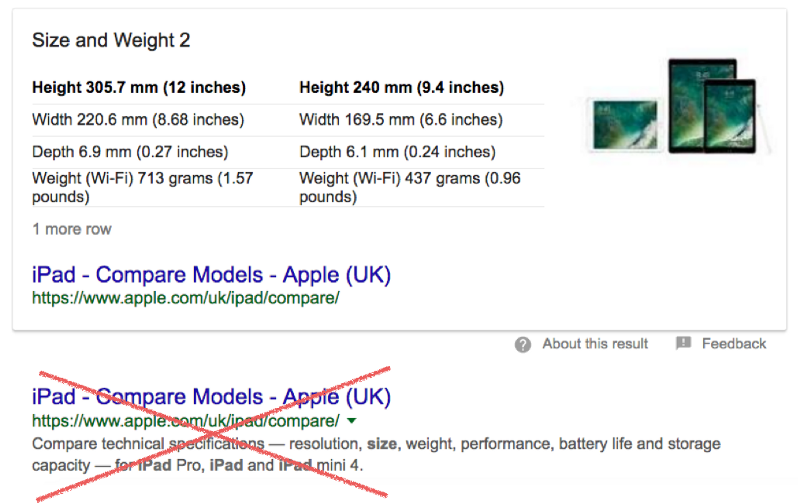
Task: Select 'Width 169.5 mm (6.6 inches)' cell
Action: click(x=401, y=120)
